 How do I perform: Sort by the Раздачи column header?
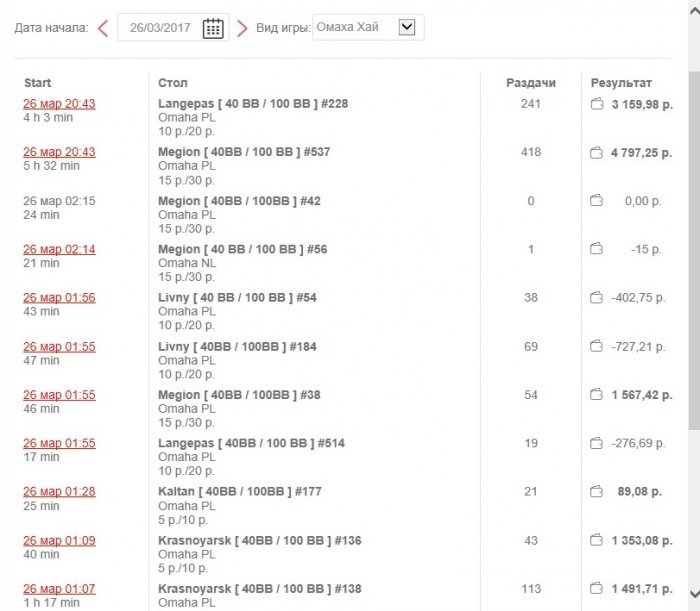530,83
